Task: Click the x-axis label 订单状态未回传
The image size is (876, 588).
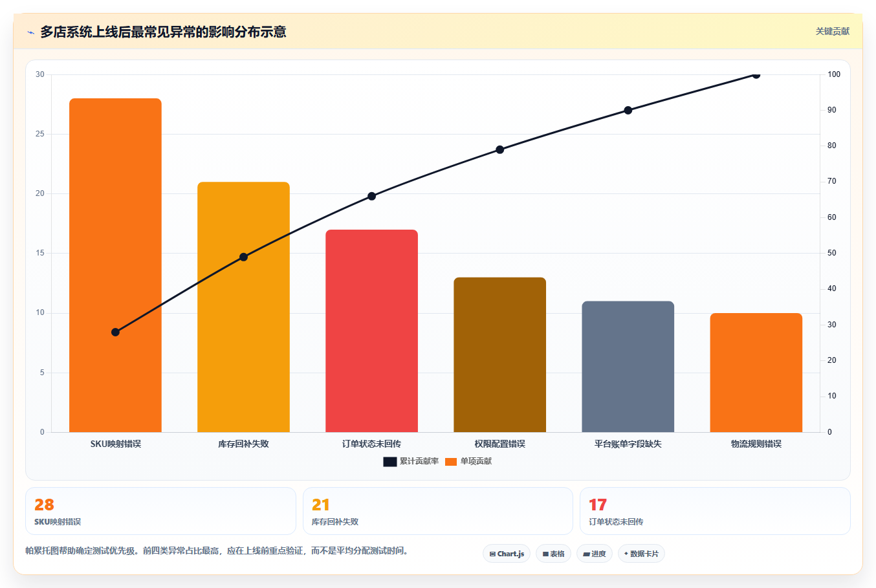Action: click(x=371, y=444)
